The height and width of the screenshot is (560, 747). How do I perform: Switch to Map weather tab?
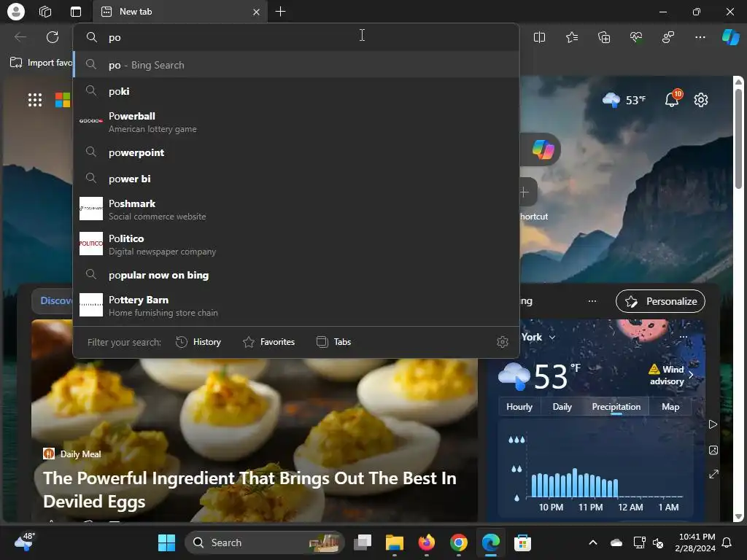[x=670, y=407]
